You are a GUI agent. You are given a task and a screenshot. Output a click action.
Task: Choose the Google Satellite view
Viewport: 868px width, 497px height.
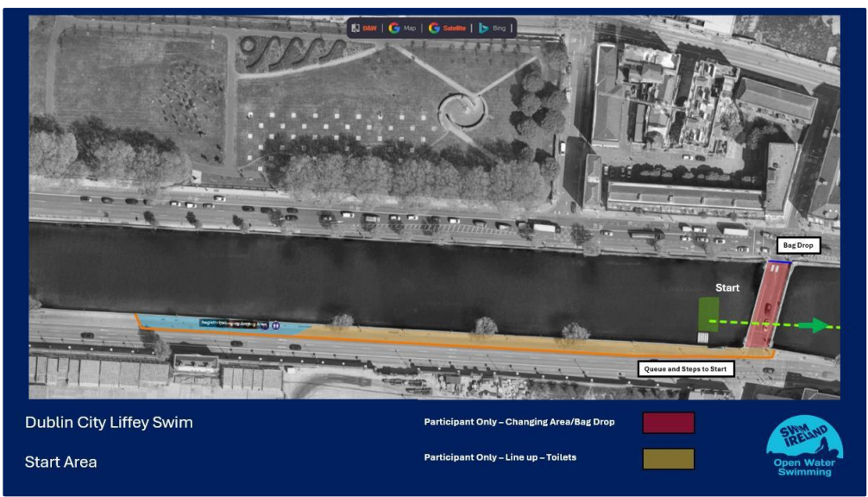coord(454,28)
